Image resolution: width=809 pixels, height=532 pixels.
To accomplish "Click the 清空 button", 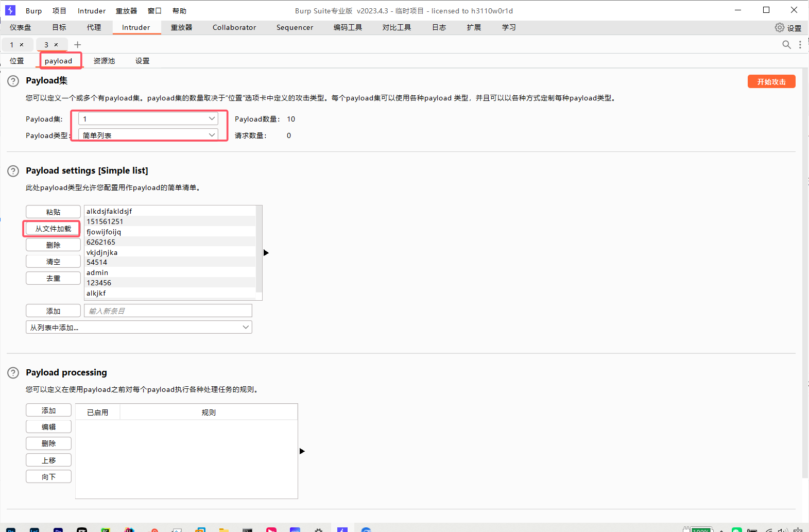I will 54,262.
